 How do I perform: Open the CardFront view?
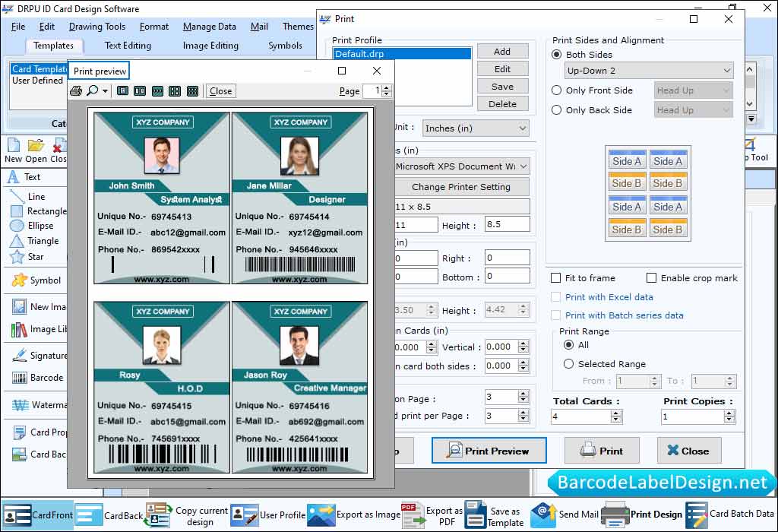[x=37, y=515]
